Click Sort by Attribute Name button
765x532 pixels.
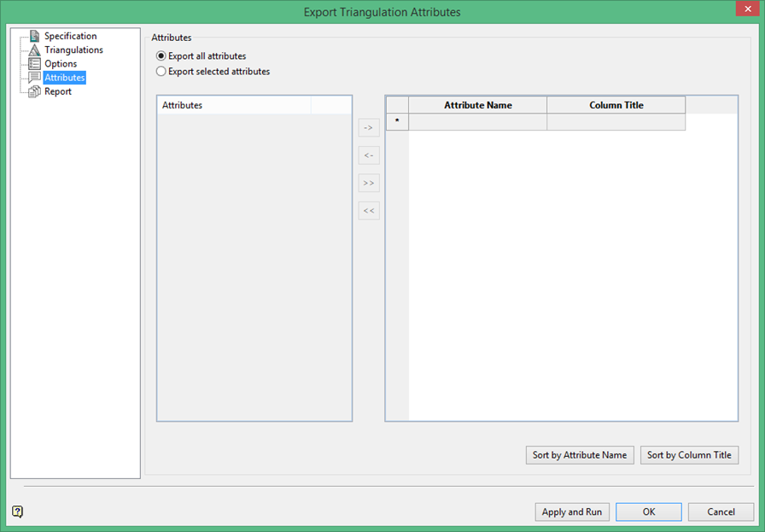[x=580, y=455]
